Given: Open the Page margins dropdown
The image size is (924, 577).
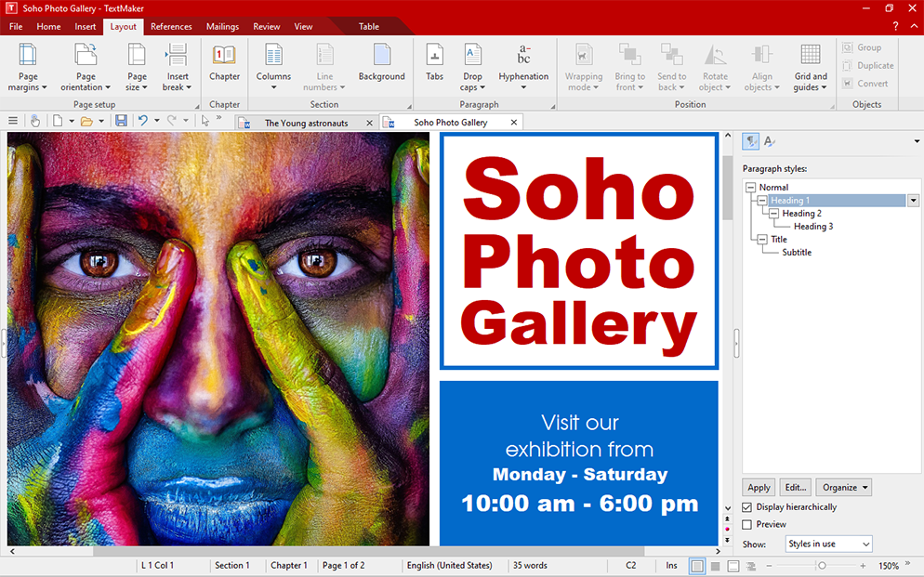Looking at the screenshot, I should [27, 65].
